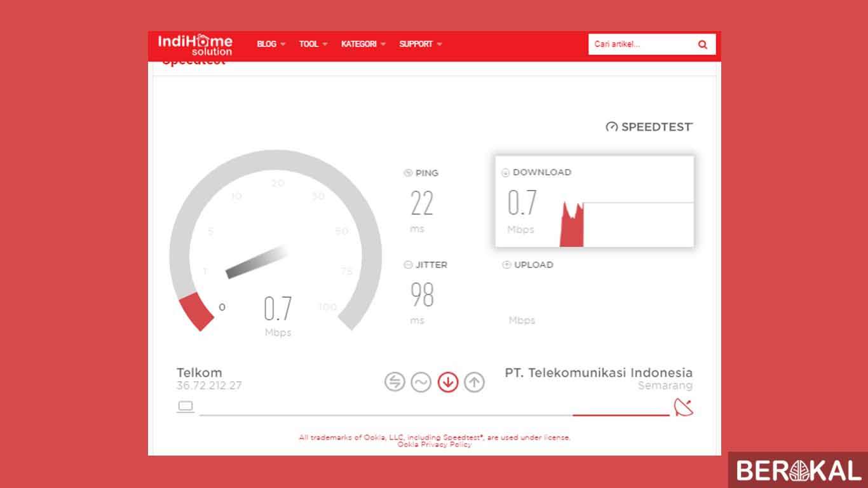Screen dimensions: 868x488
Task: Click the download arrow icon beside DOWNLOAD
Action: point(506,172)
